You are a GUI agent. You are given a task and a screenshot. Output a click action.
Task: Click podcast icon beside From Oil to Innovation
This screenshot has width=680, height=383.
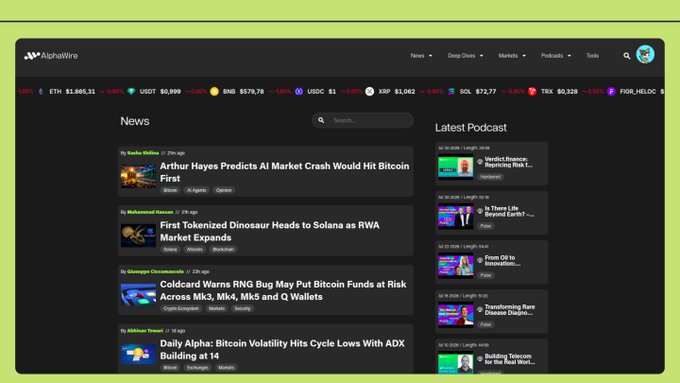click(480, 260)
